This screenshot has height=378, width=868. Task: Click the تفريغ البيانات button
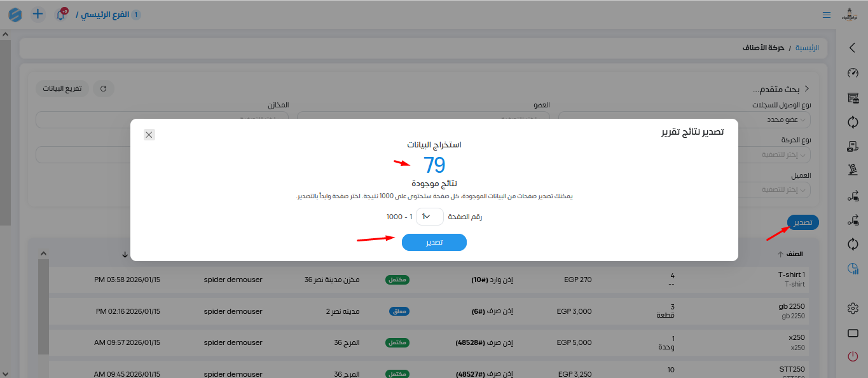[x=62, y=88]
